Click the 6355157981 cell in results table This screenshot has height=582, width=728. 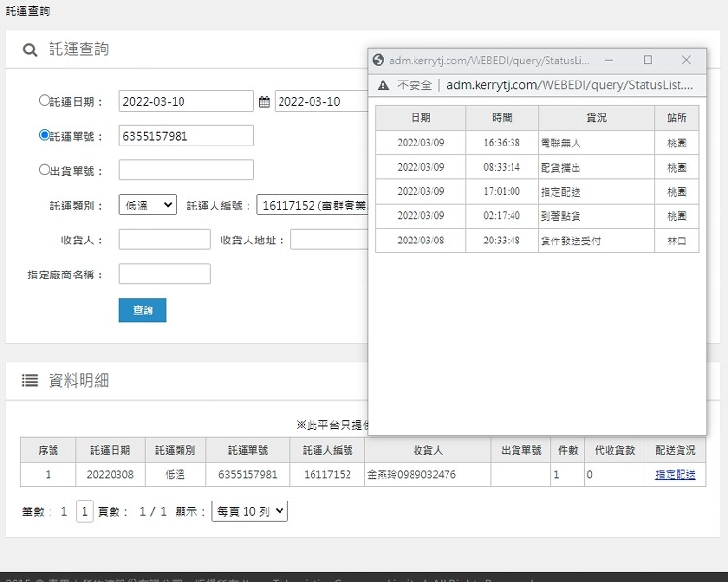(x=248, y=474)
